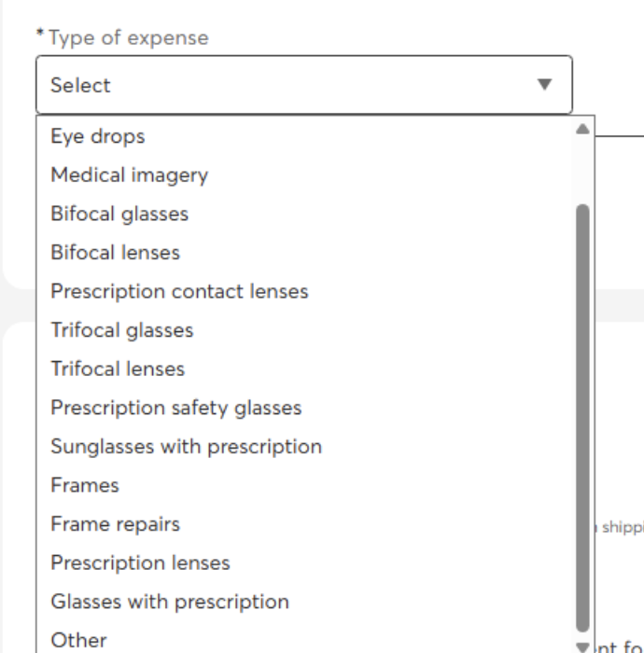Pick the Prescription lenses option
The width and height of the screenshot is (644, 653).
tap(140, 563)
